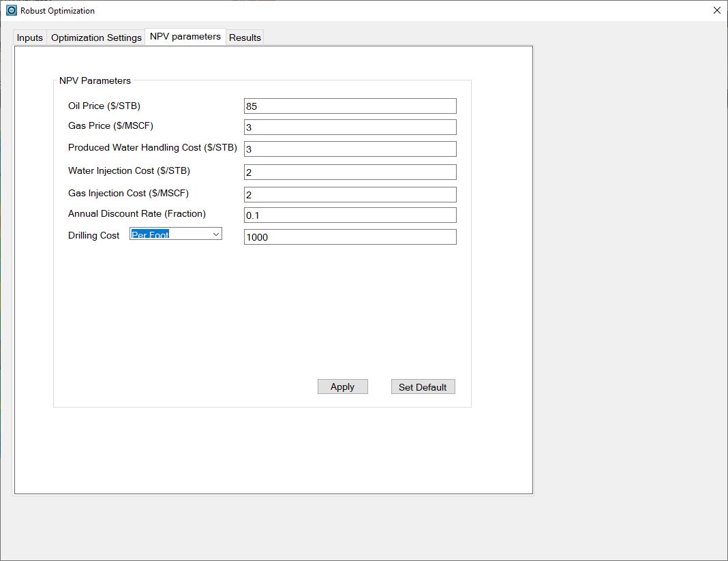The width and height of the screenshot is (728, 561).
Task: Click the 'Annual Discount Rate (Fraction)' label
Action: coord(136,214)
